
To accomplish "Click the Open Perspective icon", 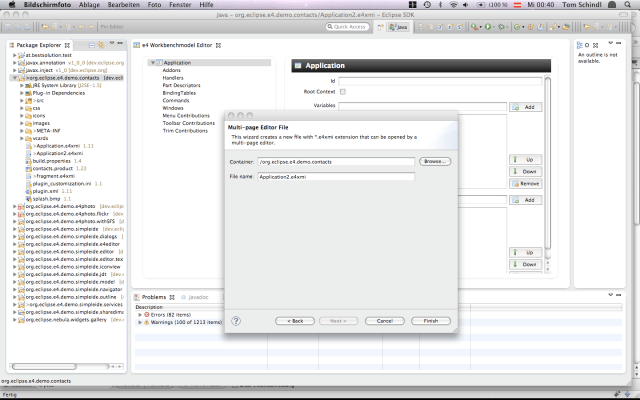I will [383, 26].
